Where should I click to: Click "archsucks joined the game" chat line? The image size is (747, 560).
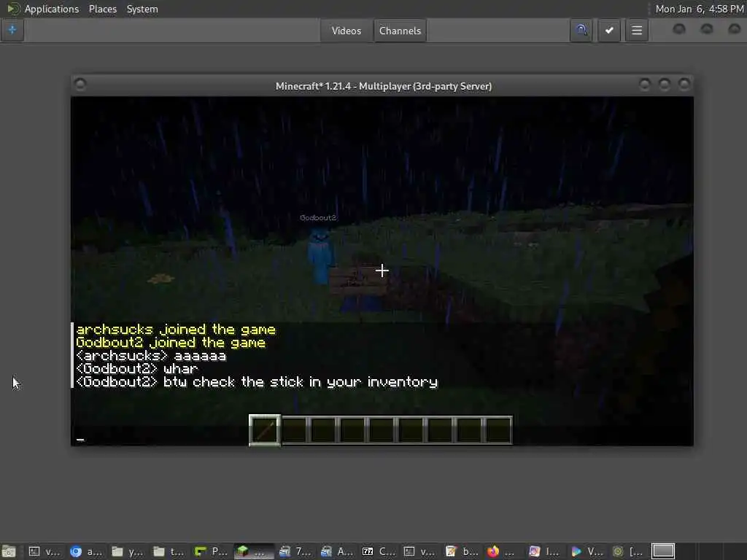[x=176, y=330]
